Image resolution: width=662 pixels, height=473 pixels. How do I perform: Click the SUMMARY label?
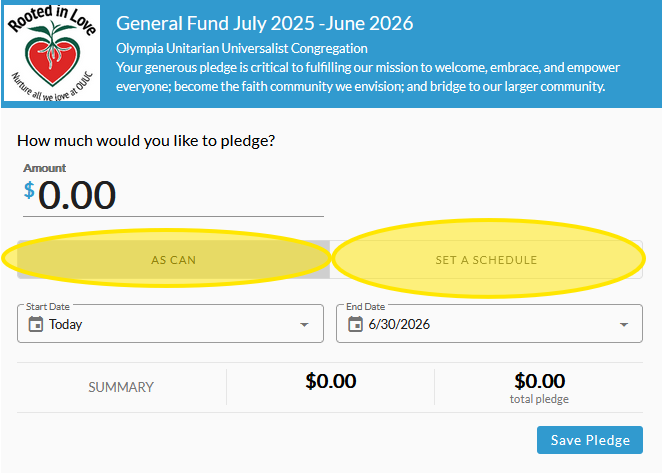[121, 387]
